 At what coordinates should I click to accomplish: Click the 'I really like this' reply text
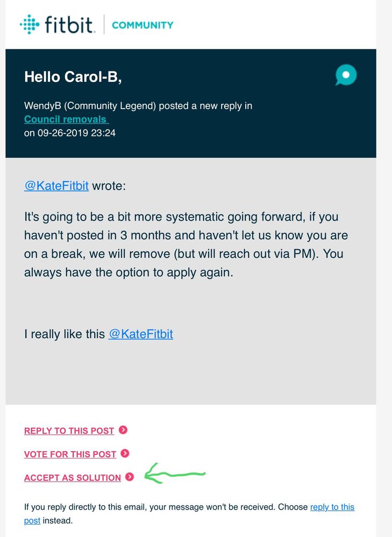click(x=65, y=334)
